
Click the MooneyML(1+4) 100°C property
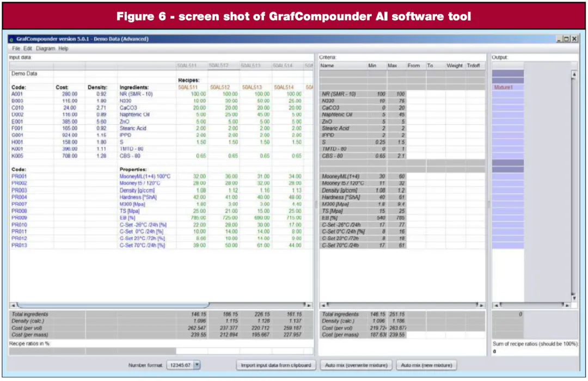[x=145, y=176]
